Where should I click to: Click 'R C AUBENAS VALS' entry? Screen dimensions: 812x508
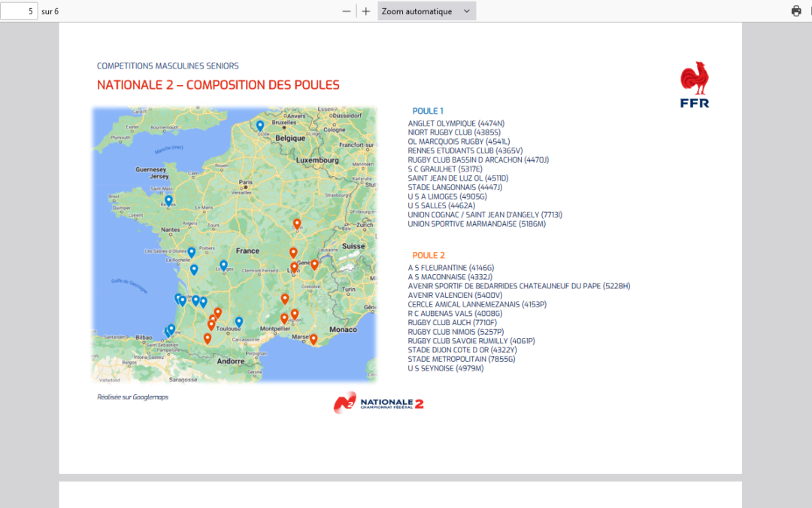455,313
